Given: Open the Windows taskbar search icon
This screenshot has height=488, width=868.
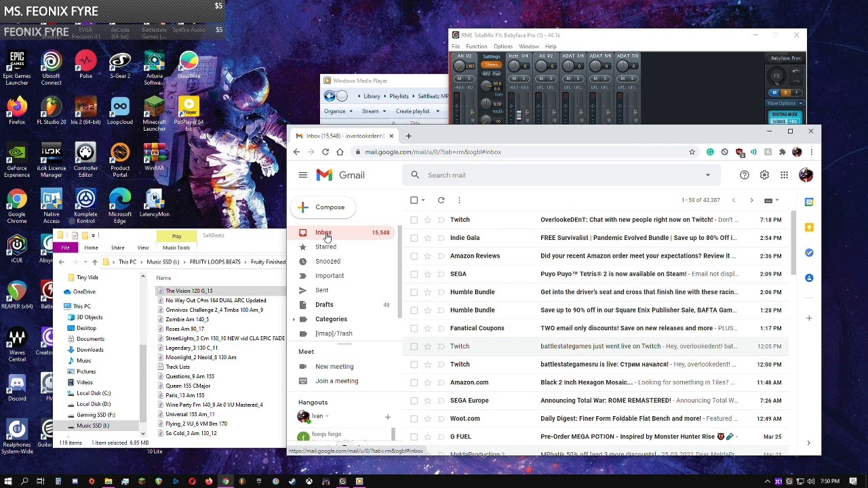Looking at the screenshot, I should point(24,481).
